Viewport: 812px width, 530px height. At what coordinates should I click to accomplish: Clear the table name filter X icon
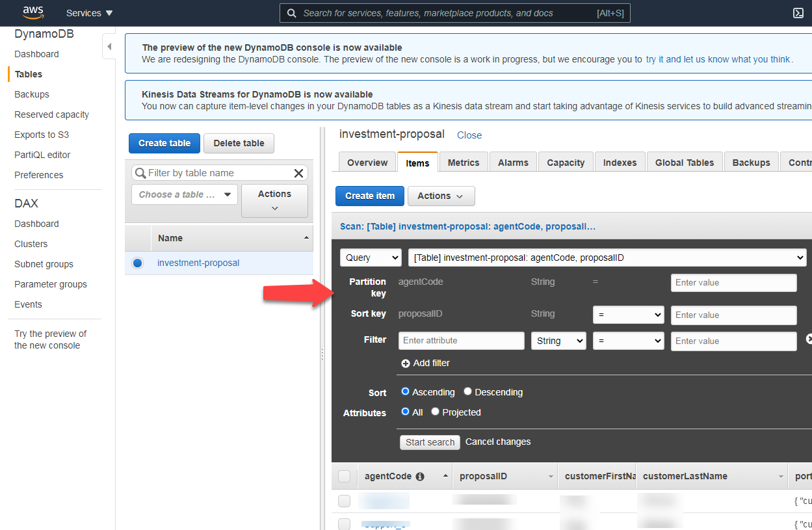(298, 173)
